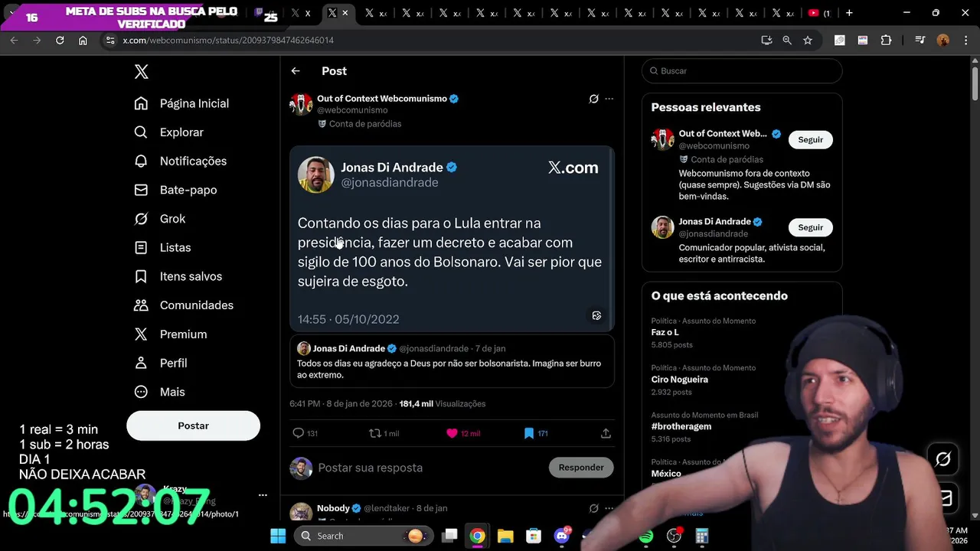Open Listas in sidebar
The height and width of the screenshot is (551, 980).
point(162,247)
